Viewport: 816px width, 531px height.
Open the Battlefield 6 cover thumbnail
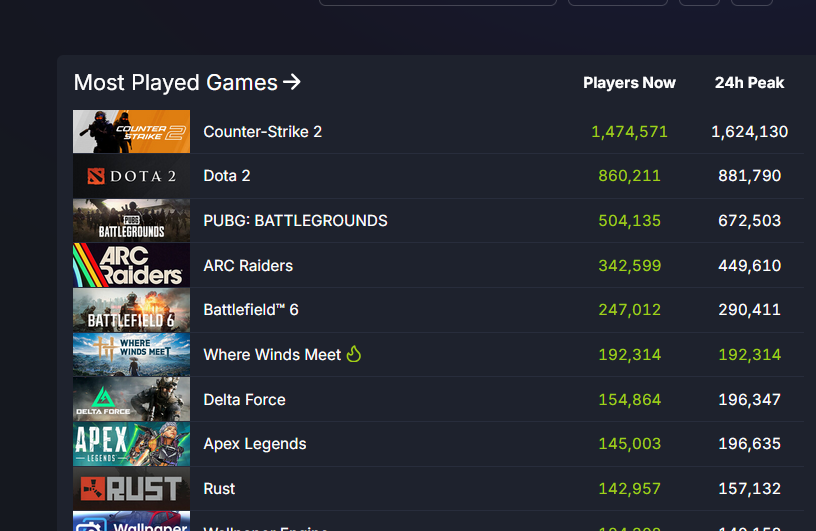click(x=131, y=310)
